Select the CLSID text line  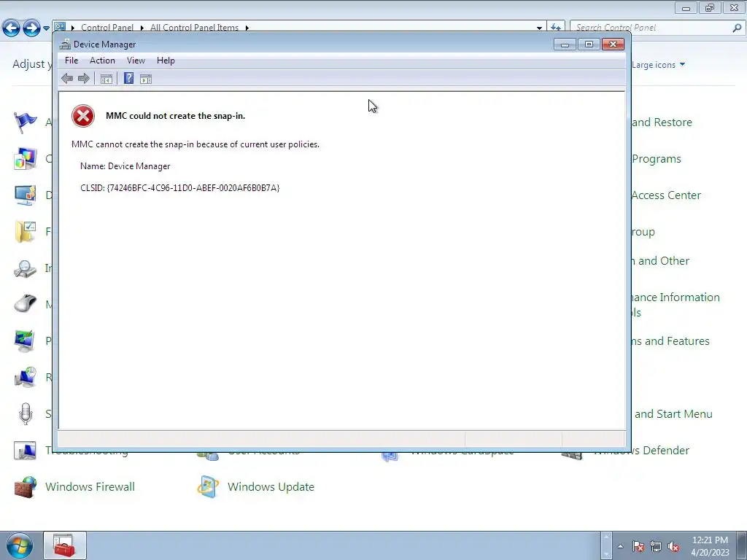point(180,187)
